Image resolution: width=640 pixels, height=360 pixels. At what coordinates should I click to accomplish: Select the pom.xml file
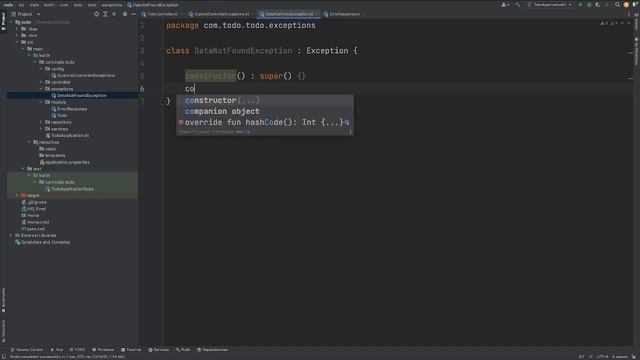point(35,229)
